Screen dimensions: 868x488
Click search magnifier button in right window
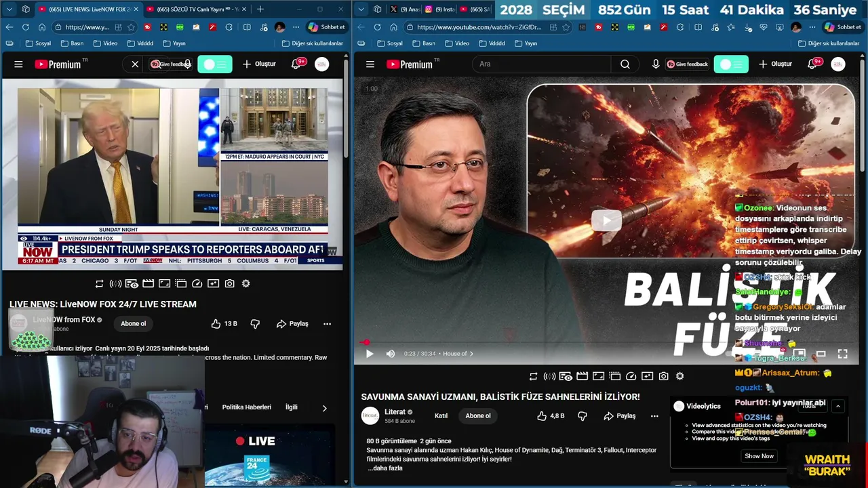pyautogui.click(x=625, y=64)
